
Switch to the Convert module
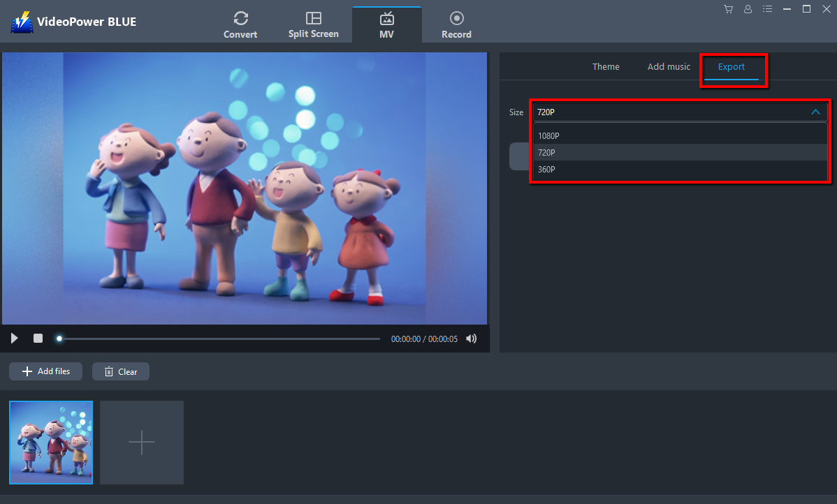coord(240,23)
